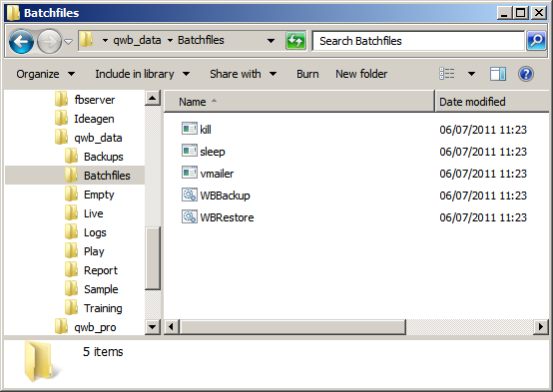Click the greyed Forward arrow button

pyautogui.click(x=49, y=42)
